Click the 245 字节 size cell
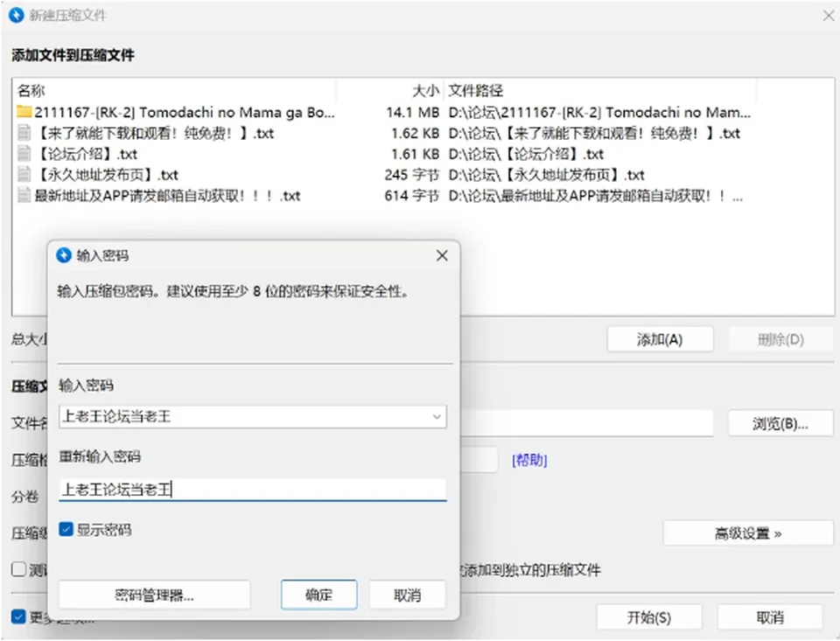Image resolution: width=840 pixels, height=641 pixels. [412, 175]
